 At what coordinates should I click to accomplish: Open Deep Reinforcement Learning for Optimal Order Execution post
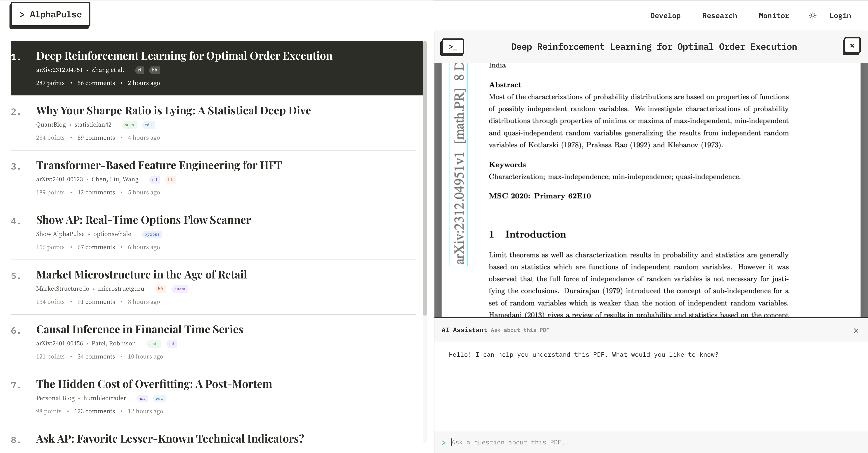184,56
